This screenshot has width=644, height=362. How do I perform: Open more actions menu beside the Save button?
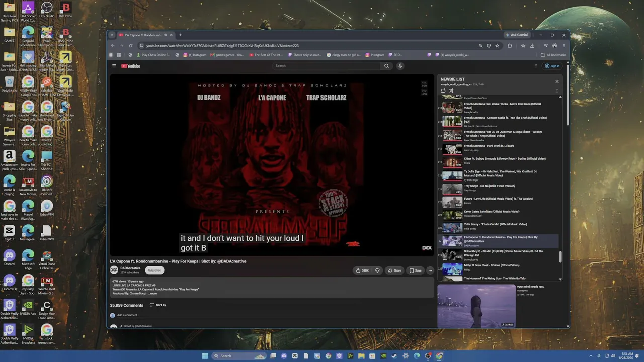[x=430, y=270]
